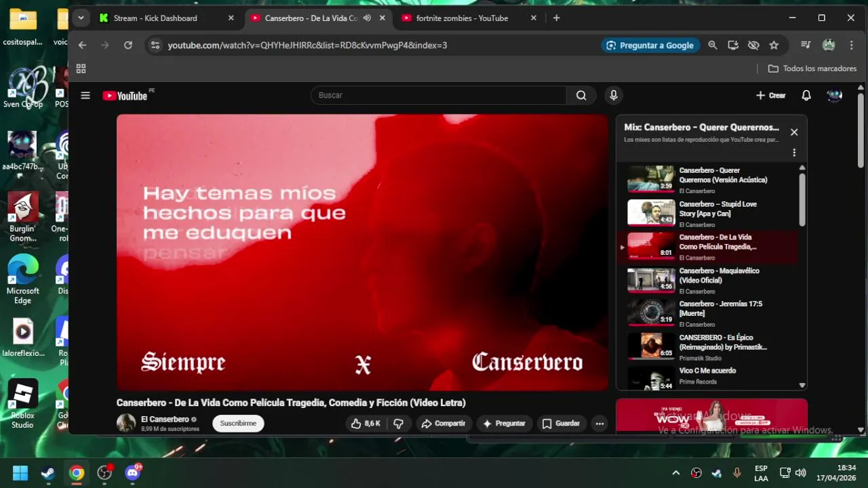Play Canserbero - Maquiavélico (Video Oficial)
The image size is (868, 488).
pos(707,280)
